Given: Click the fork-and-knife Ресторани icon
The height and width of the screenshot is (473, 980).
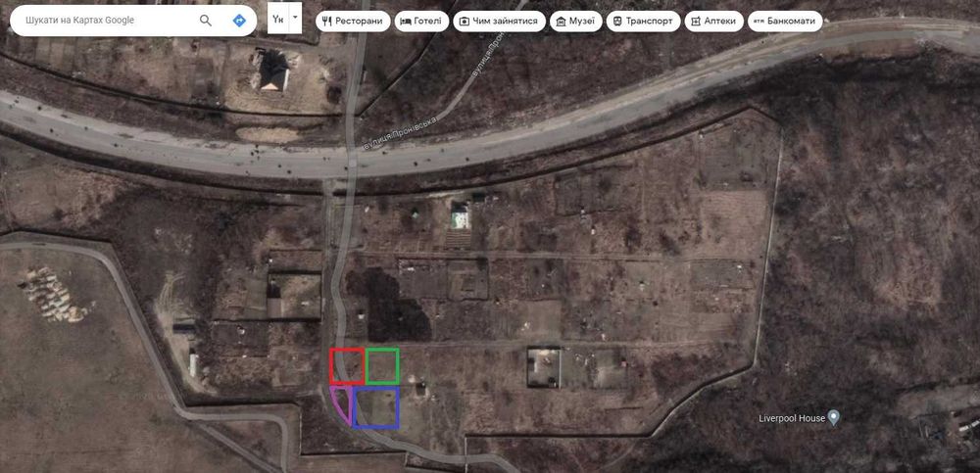Looking at the screenshot, I should point(327,22).
